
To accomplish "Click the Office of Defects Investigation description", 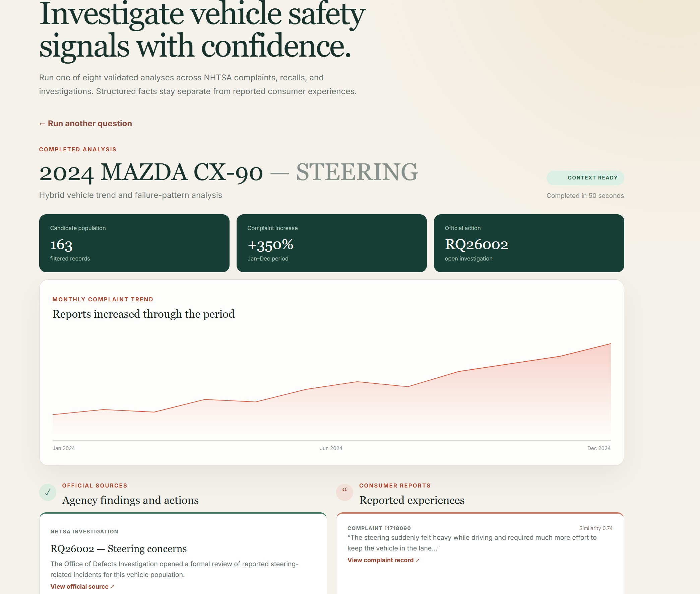I will pos(175,569).
